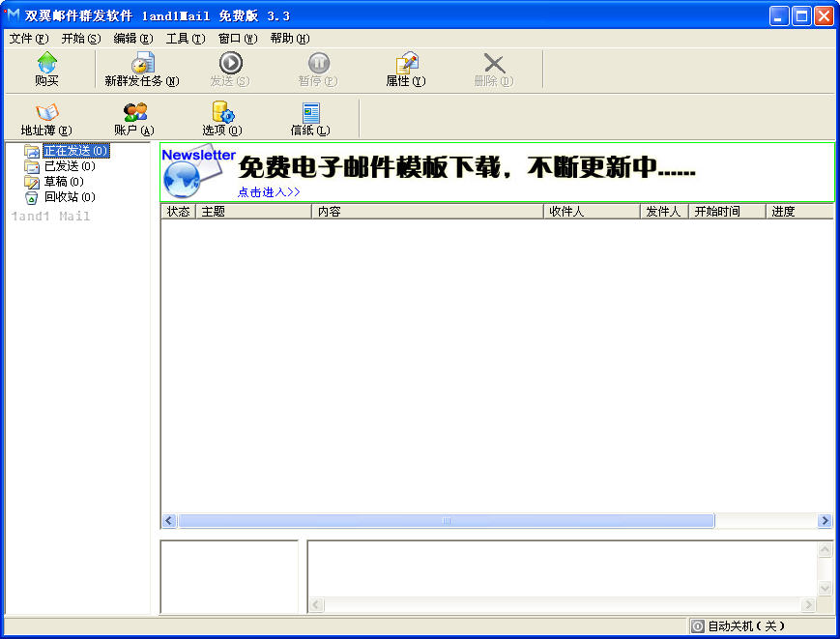This screenshot has height=639, width=840.
Task: Follow the 点击进入 link under Newsletter banner
Action: coord(267,192)
